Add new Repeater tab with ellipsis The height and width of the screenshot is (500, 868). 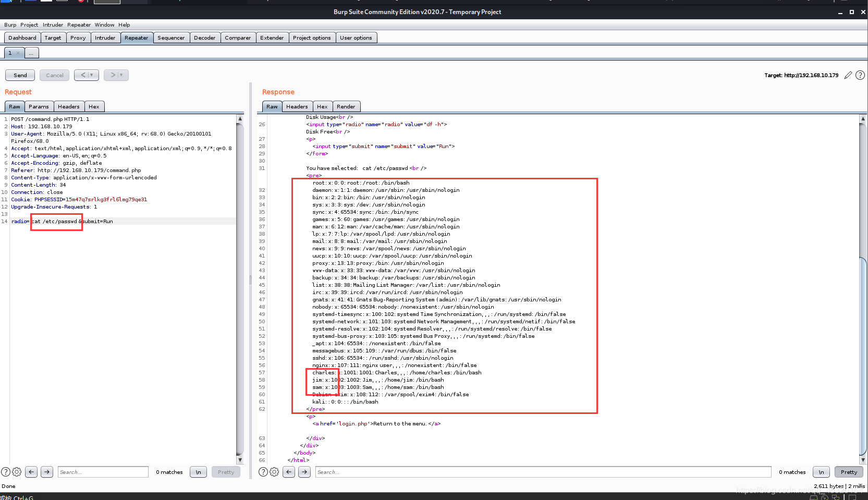point(31,53)
